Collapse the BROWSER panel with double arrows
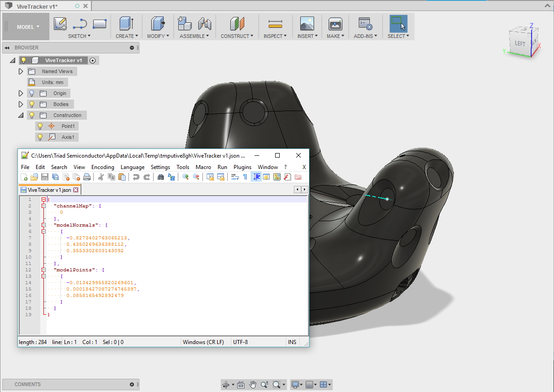Image resolution: width=554 pixels, height=392 pixels. tap(7, 48)
